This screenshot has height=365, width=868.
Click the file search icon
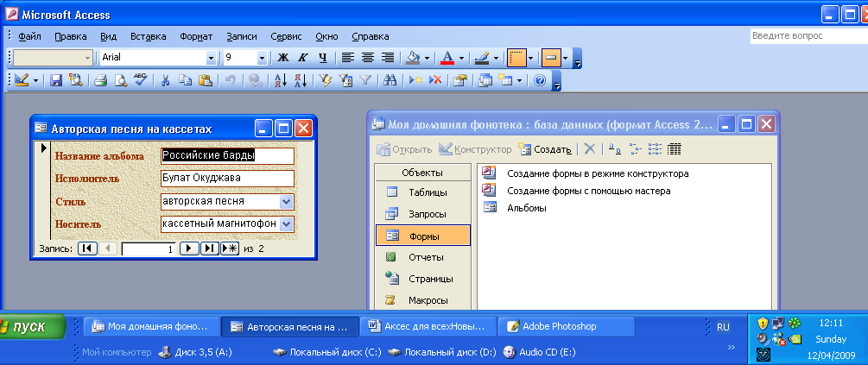75,81
